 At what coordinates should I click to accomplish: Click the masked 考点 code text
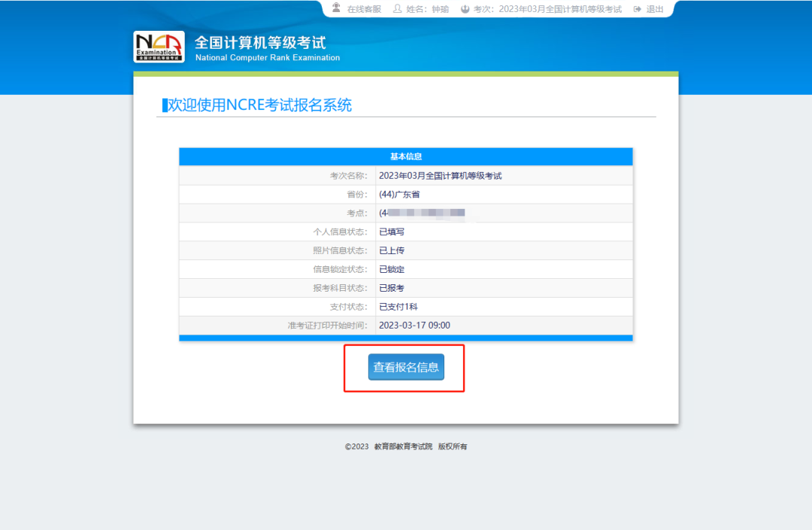point(421,213)
